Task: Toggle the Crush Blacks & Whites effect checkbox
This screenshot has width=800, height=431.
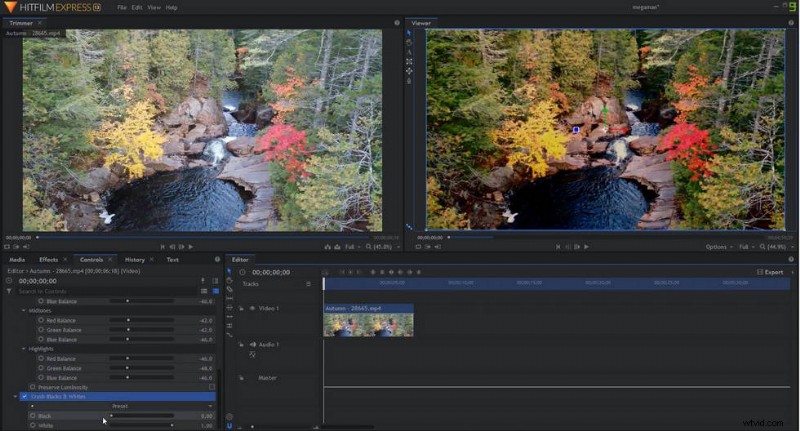Action: tap(24, 396)
